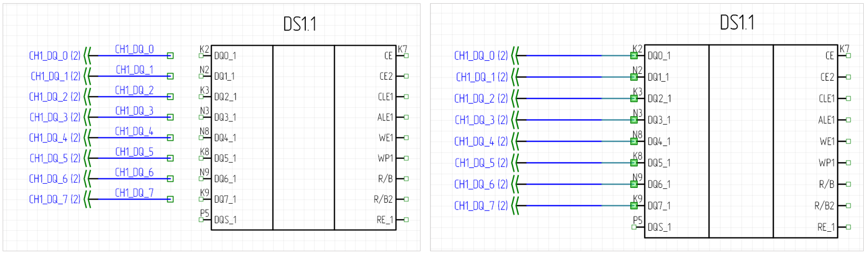Click the K7 pin end in the connected schematic

(848, 55)
